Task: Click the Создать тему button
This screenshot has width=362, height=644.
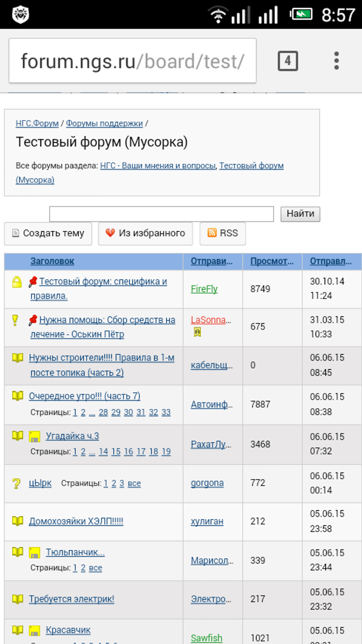Action: 48,234
